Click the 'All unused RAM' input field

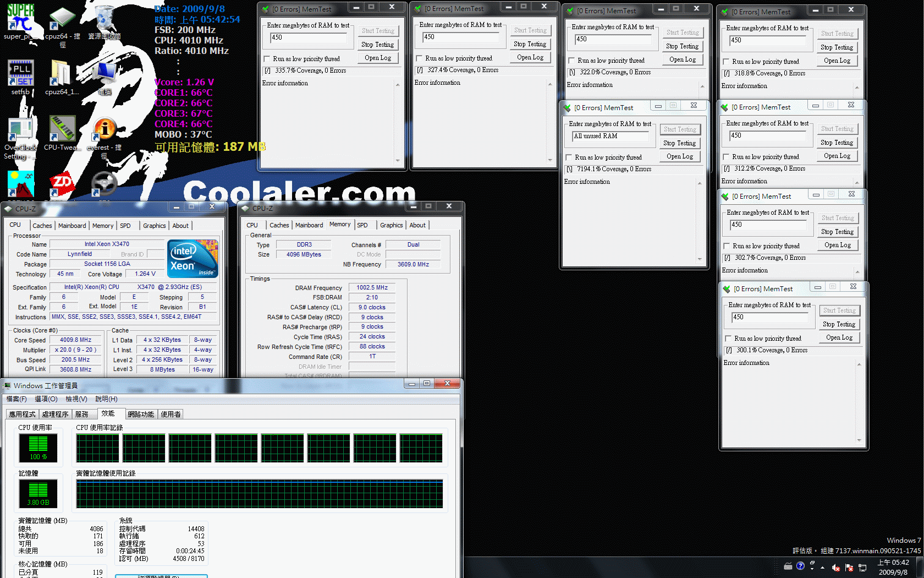(x=611, y=136)
